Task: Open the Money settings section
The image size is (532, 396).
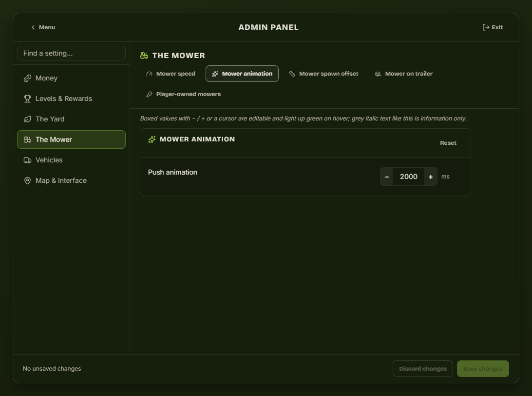Action: 71,78
